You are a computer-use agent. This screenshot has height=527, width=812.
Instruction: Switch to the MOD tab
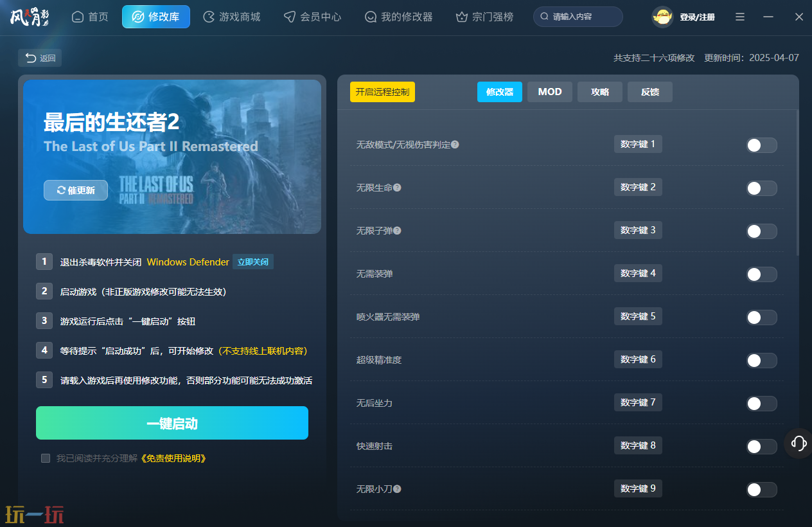550,92
